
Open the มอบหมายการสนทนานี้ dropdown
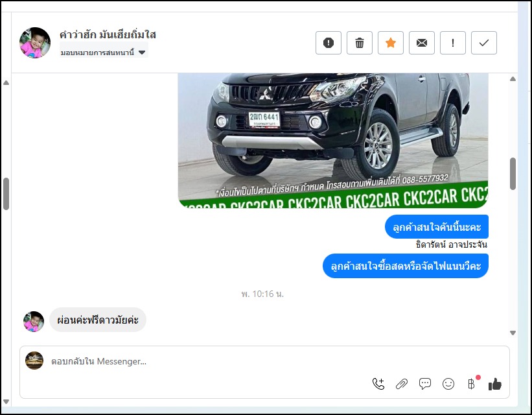point(104,53)
